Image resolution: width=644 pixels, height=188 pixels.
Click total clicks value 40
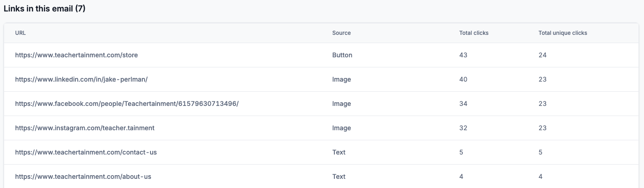(x=463, y=79)
